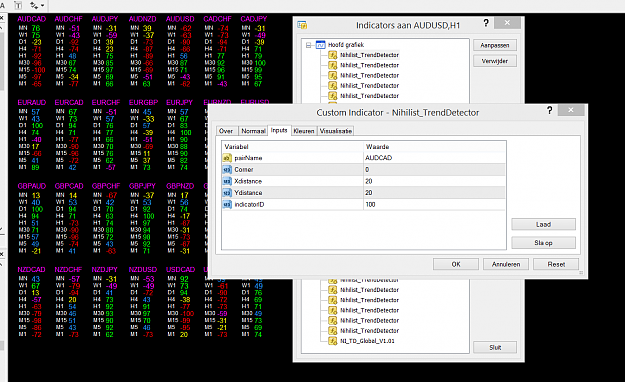Collapse the Hoofd grafiek tree node
This screenshot has width=625, height=382.
[x=308, y=45]
